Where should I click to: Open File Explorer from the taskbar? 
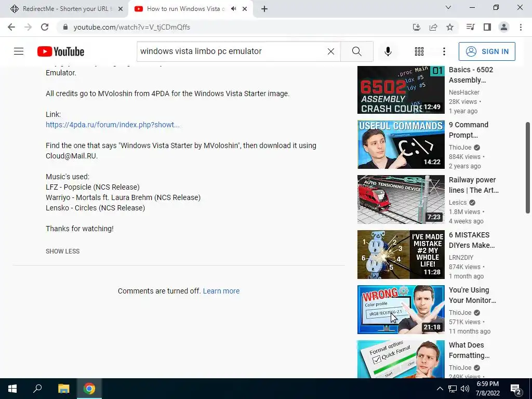[x=63, y=389]
